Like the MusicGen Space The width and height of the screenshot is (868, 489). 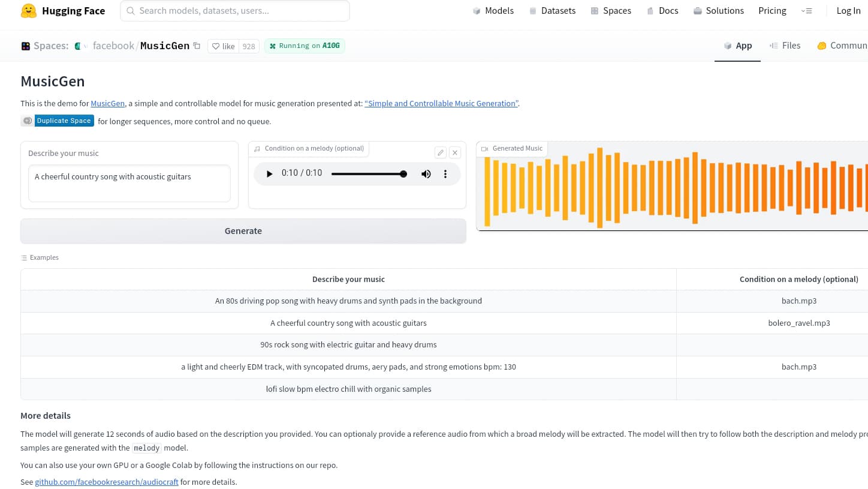point(223,46)
